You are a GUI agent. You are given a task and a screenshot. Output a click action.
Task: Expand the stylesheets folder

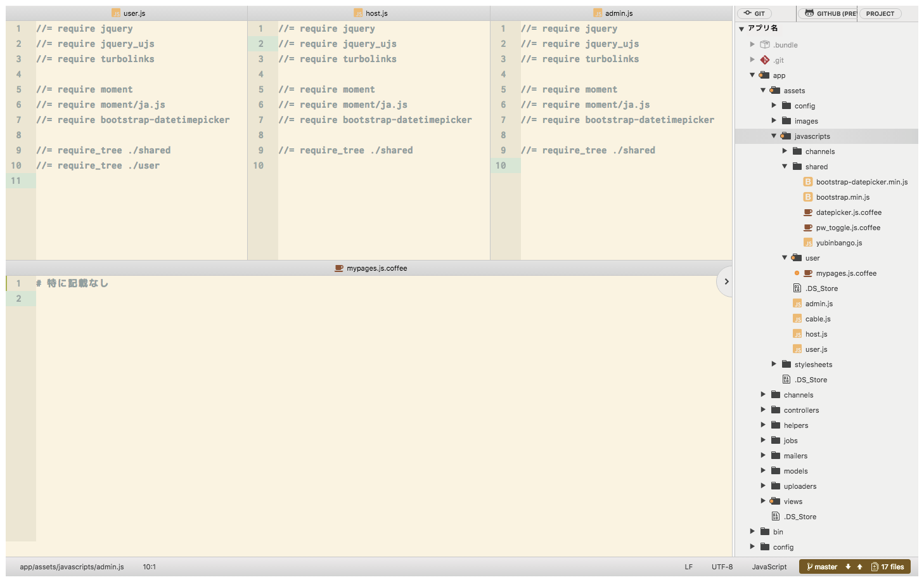click(x=774, y=364)
